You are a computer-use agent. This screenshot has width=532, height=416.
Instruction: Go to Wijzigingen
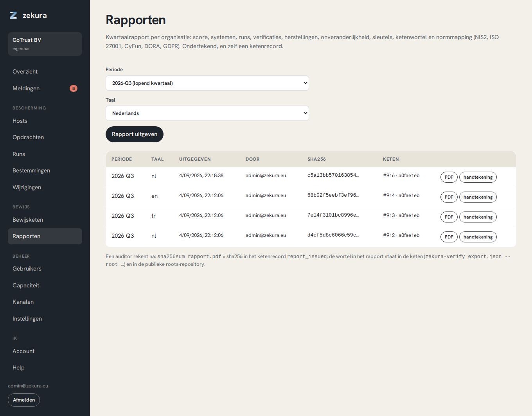pos(45,187)
